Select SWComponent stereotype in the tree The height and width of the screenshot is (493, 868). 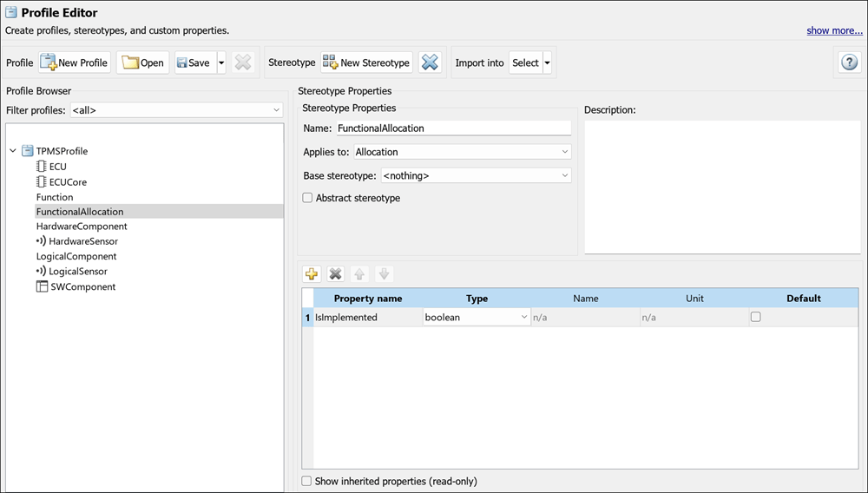pos(82,286)
